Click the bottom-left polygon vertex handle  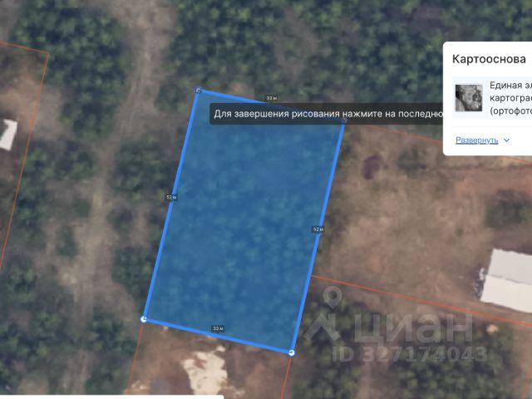coord(144,319)
